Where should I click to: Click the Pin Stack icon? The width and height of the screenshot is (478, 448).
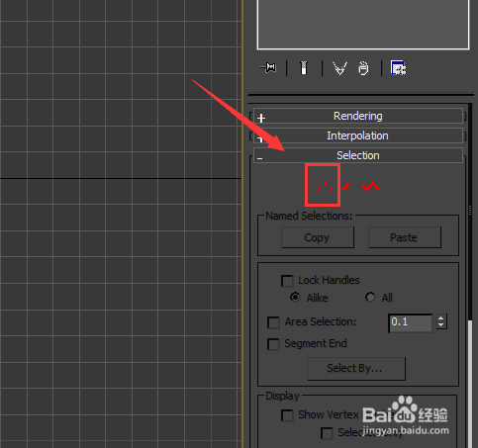pyautogui.click(x=269, y=68)
